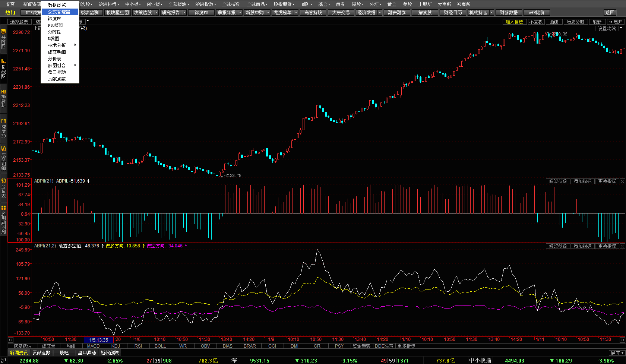Expand side panel via 展开 button

616,22
